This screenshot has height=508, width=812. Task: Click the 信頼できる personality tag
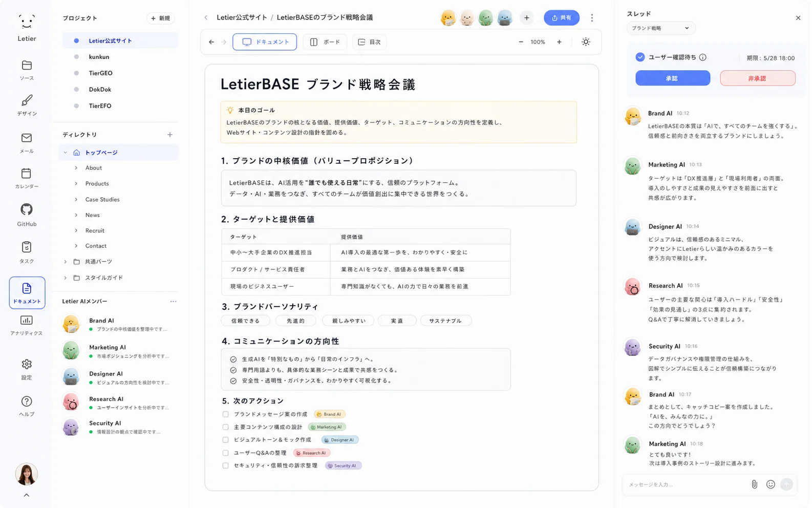click(246, 321)
